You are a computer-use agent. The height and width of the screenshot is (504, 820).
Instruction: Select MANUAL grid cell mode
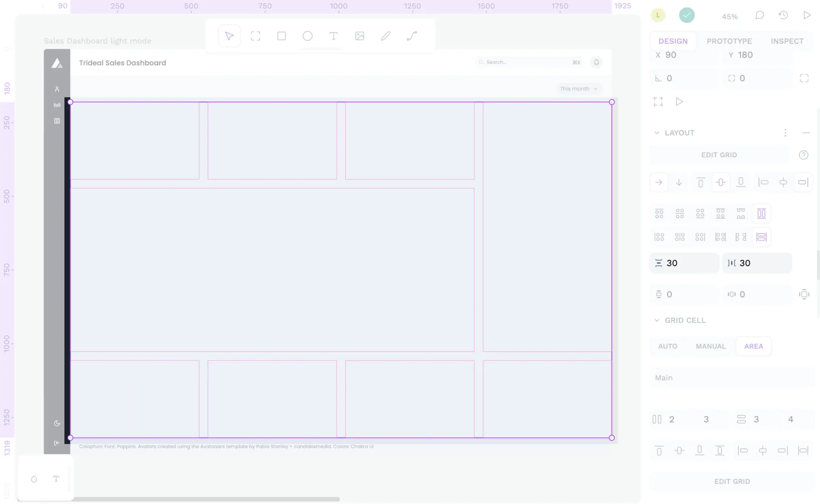[x=711, y=346]
